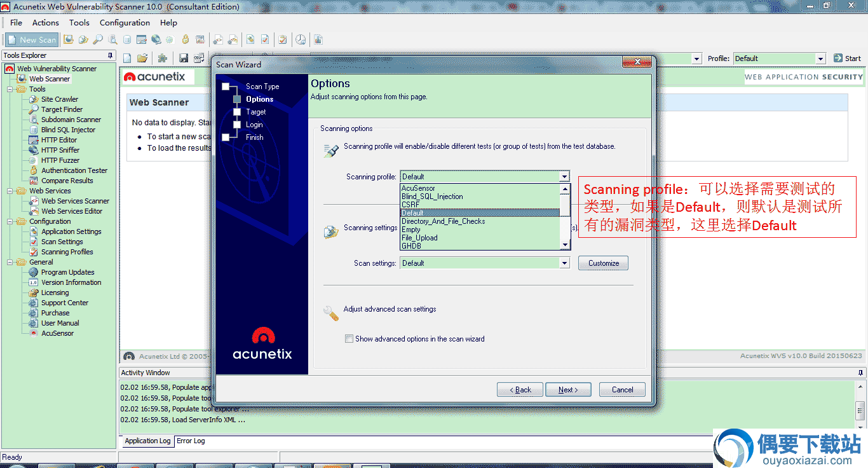The width and height of the screenshot is (868, 468).
Task: Launch Target Finder via the toolbar magnifier icon
Action: (98, 39)
